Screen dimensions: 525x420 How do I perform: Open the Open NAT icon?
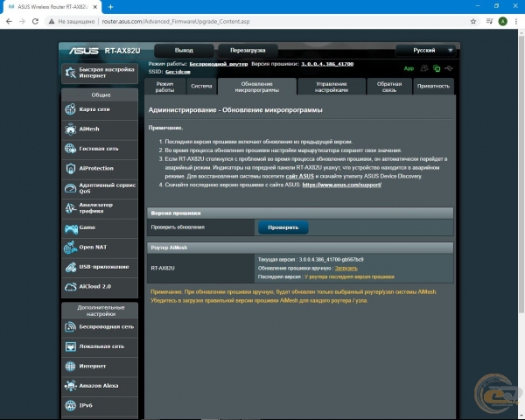coord(70,247)
